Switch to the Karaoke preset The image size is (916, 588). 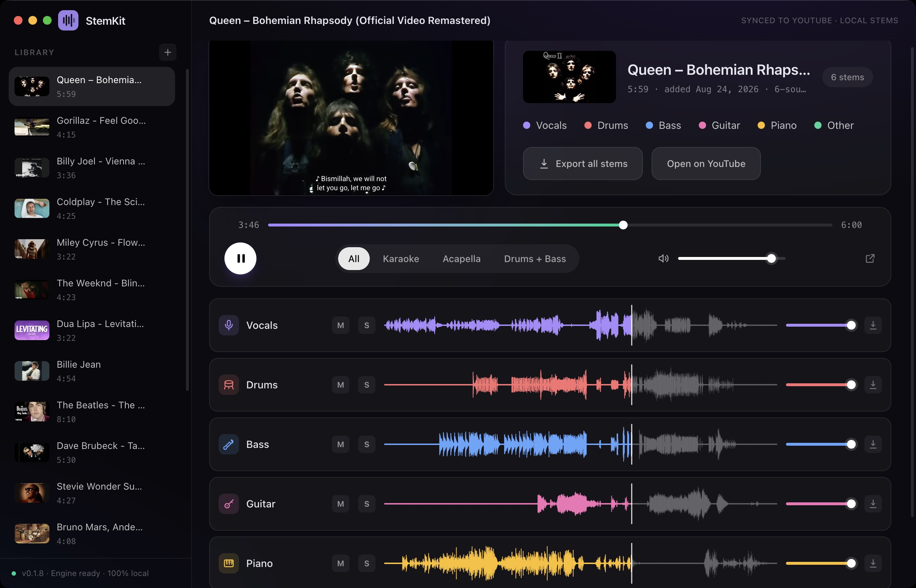[401, 259]
